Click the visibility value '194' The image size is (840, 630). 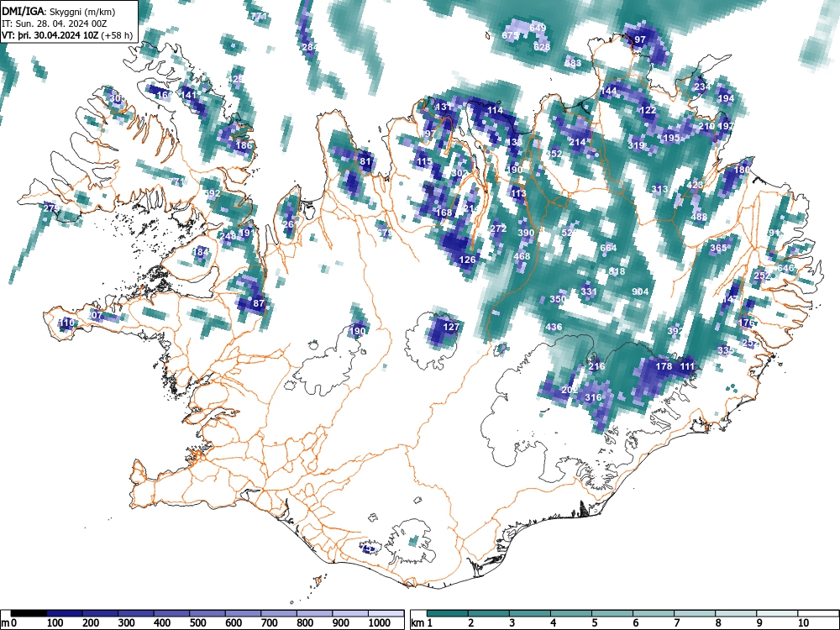coord(726,98)
